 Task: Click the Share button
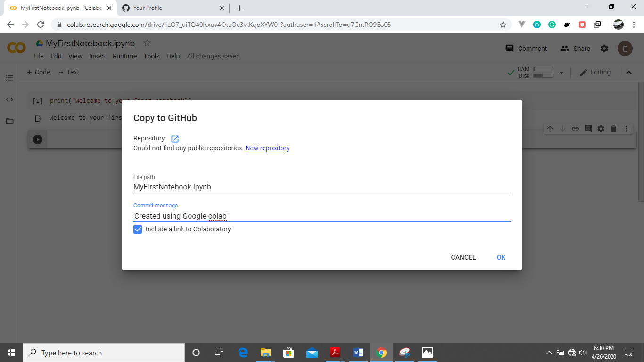point(575,49)
